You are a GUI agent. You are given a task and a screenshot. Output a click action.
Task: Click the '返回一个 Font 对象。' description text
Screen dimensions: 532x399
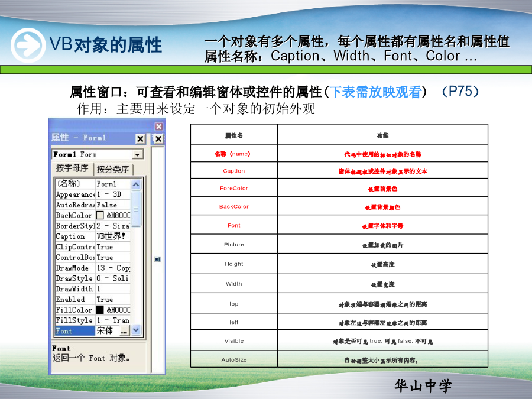click(x=91, y=358)
